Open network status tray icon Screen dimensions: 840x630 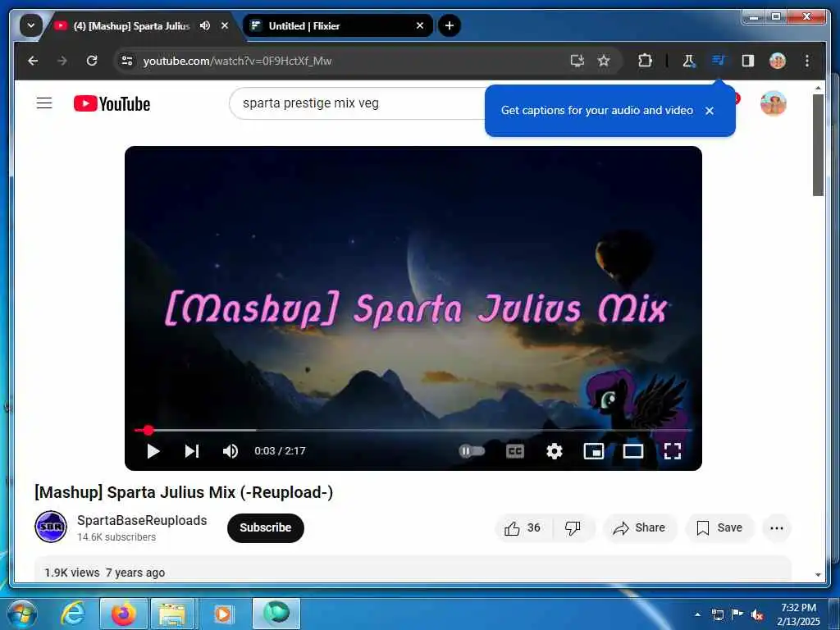717,614
